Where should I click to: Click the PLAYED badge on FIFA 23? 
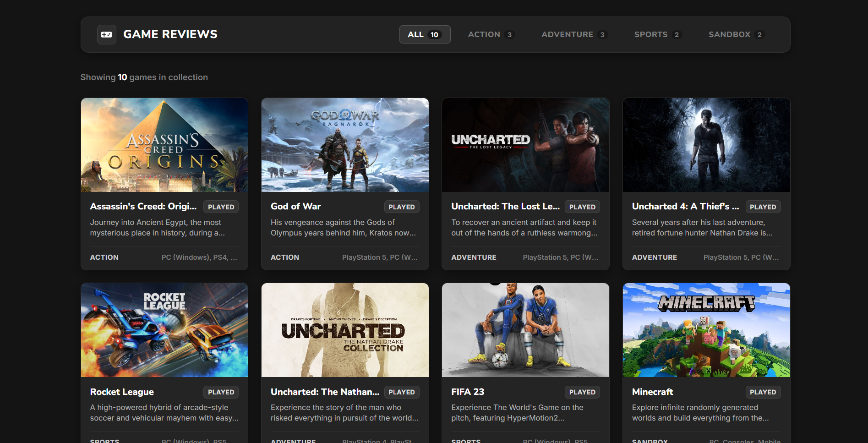point(582,392)
